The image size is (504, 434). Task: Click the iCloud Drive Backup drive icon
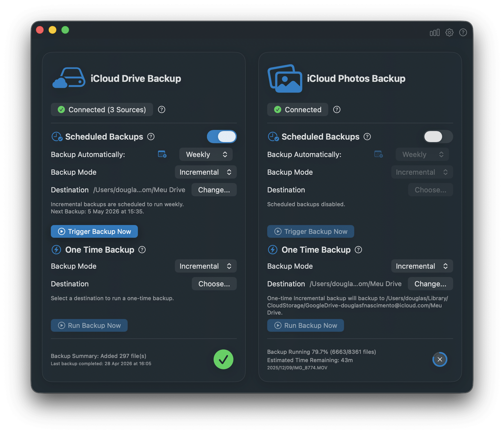pyautogui.click(x=69, y=78)
